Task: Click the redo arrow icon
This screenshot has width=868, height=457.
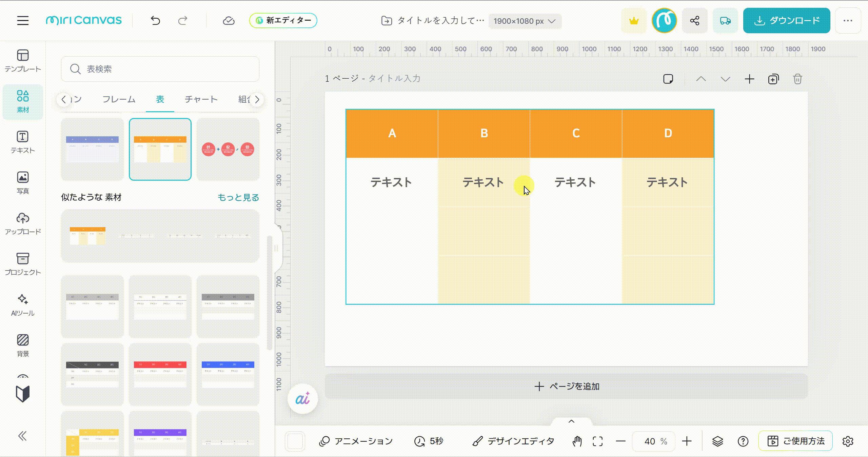Action: 183,21
